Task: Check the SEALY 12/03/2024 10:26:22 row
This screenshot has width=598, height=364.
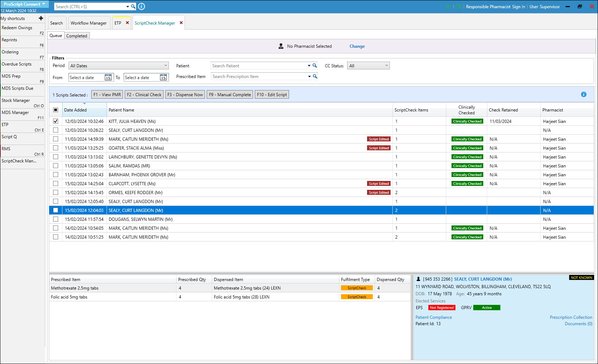Action: [56, 130]
